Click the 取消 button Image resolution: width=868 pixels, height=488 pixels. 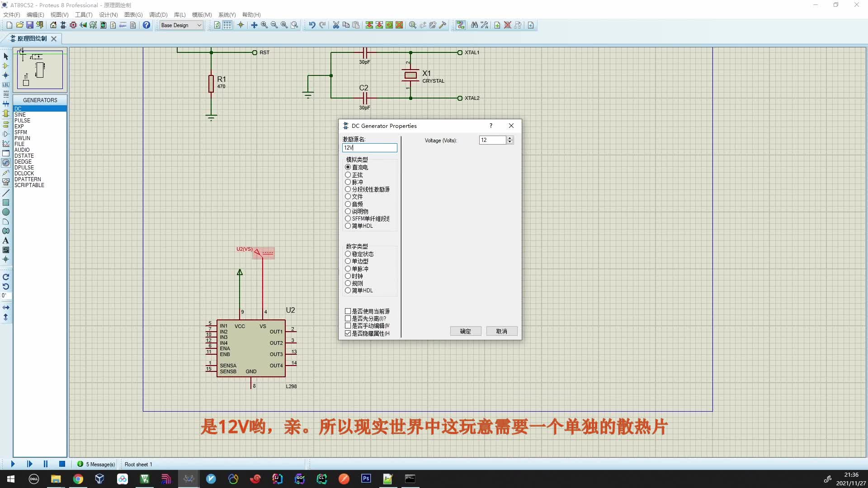tap(501, 331)
